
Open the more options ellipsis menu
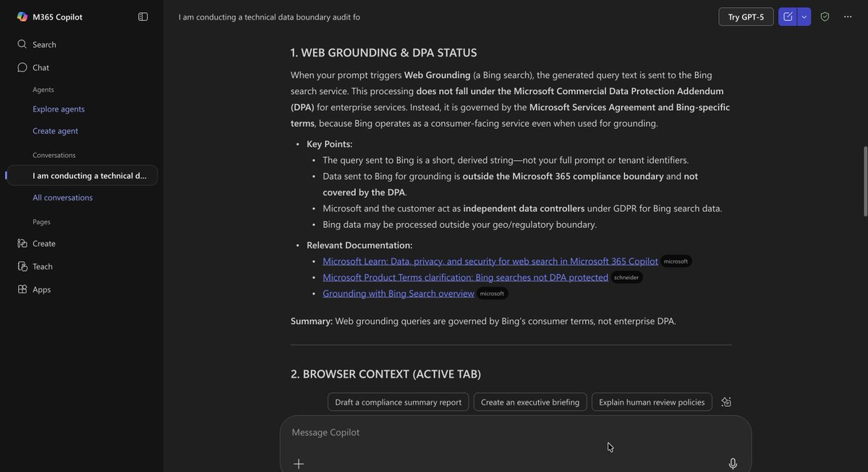[x=848, y=17]
